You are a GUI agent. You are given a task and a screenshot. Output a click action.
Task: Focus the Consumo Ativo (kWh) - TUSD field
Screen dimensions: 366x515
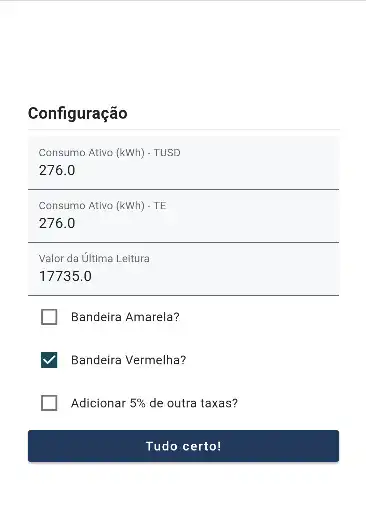tap(183, 163)
